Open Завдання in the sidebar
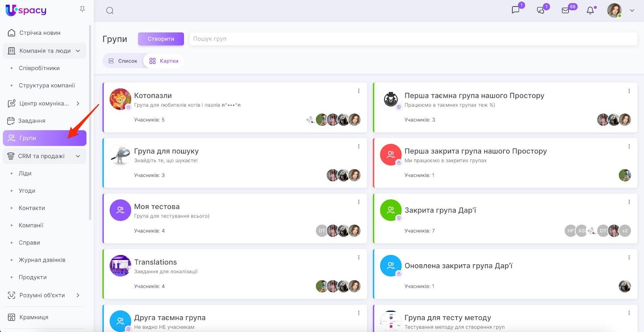Viewport: 644px width, 332px height. pos(32,121)
